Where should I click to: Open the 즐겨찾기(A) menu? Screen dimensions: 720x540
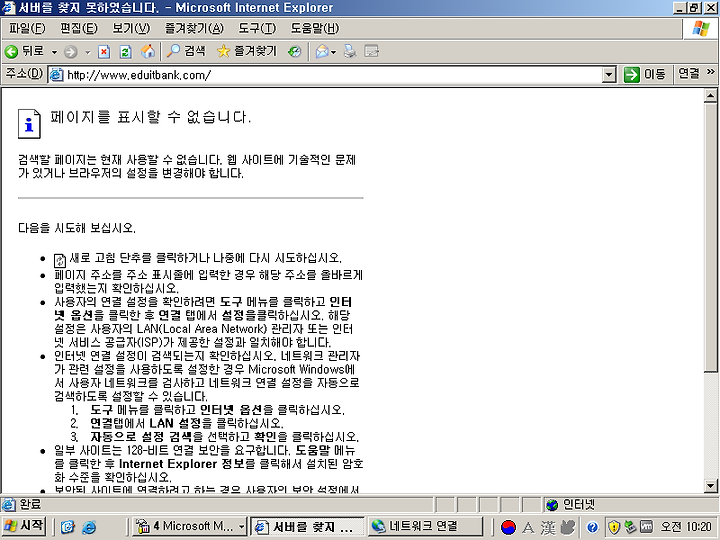(194, 28)
